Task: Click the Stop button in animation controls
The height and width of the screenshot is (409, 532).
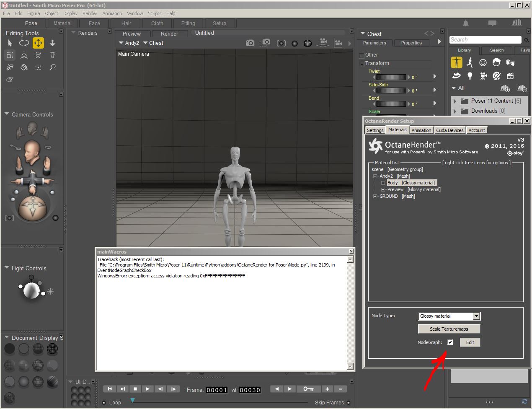Action: pos(135,389)
